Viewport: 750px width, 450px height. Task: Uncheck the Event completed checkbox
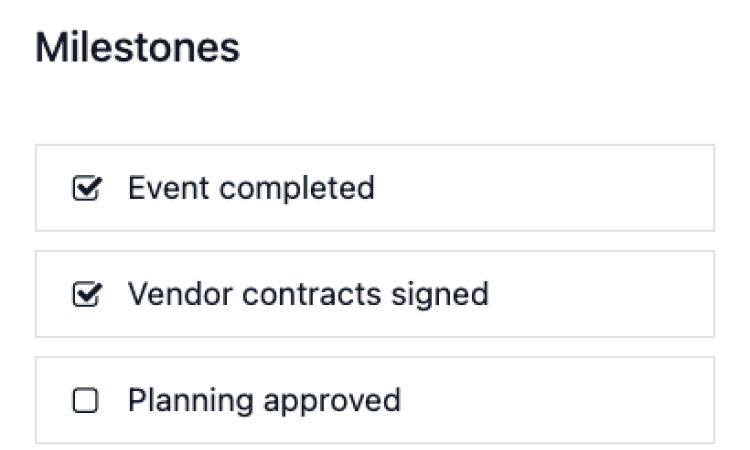coord(87,188)
